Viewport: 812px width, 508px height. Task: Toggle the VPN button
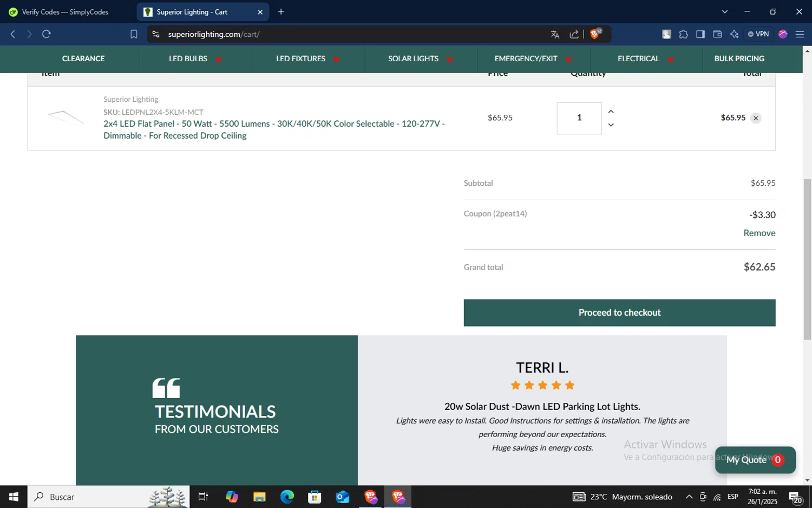click(x=758, y=34)
